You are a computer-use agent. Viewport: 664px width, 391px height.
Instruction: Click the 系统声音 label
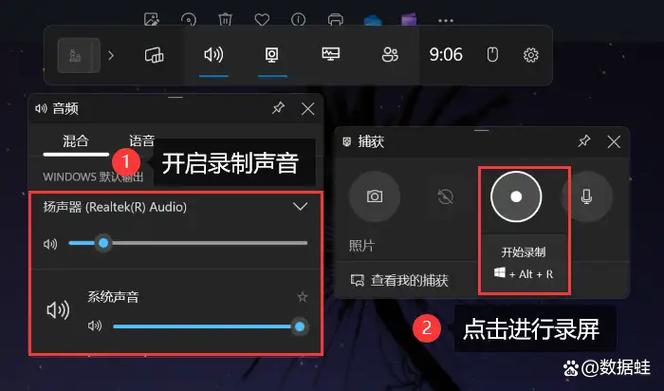[113, 297]
